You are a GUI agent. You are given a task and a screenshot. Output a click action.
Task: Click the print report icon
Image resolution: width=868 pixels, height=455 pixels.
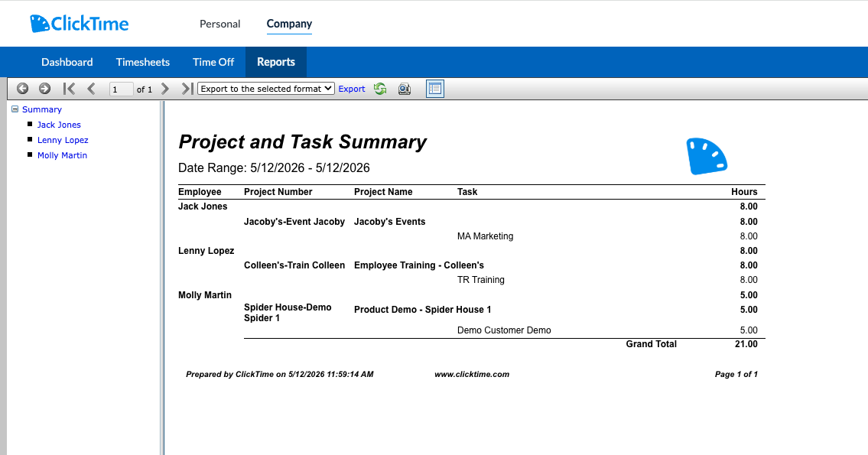[405, 89]
